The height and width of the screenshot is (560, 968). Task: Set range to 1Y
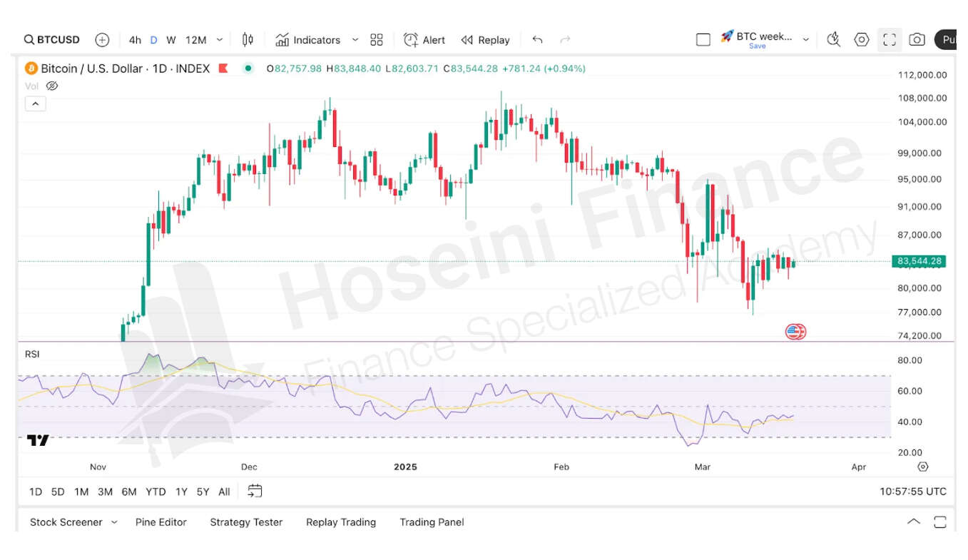[181, 492]
